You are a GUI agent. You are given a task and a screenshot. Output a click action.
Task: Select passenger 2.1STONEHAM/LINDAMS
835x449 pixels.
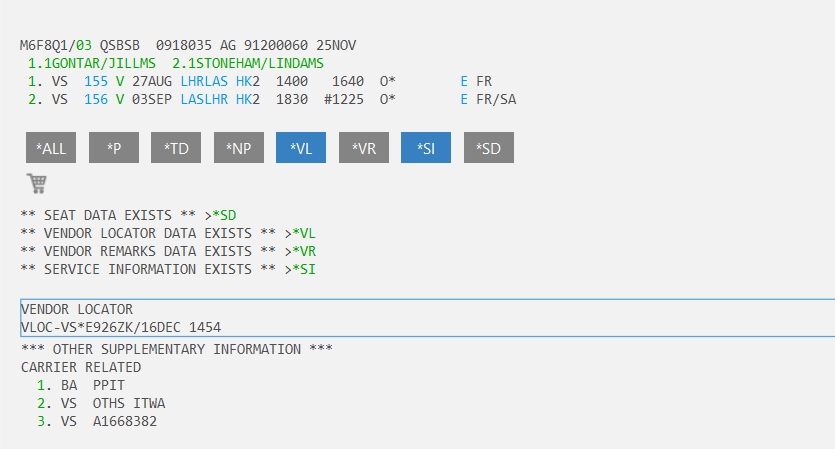tap(248, 63)
